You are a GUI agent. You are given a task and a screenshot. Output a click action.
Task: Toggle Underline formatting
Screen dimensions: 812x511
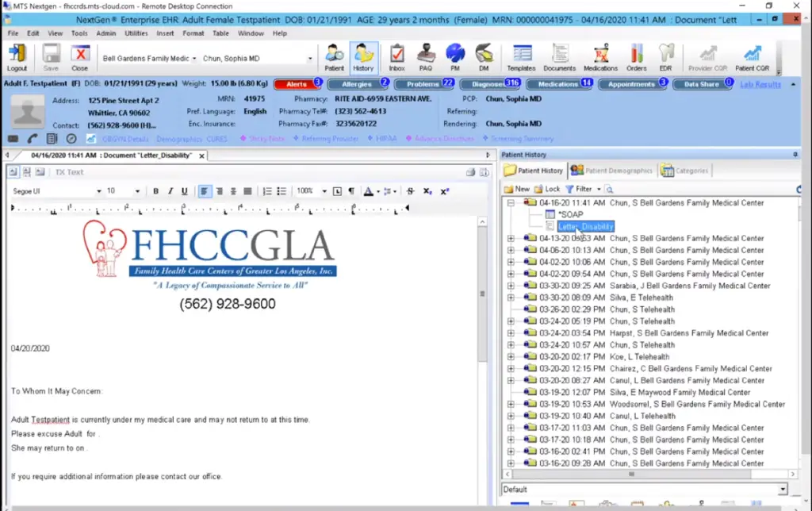click(x=184, y=191)
